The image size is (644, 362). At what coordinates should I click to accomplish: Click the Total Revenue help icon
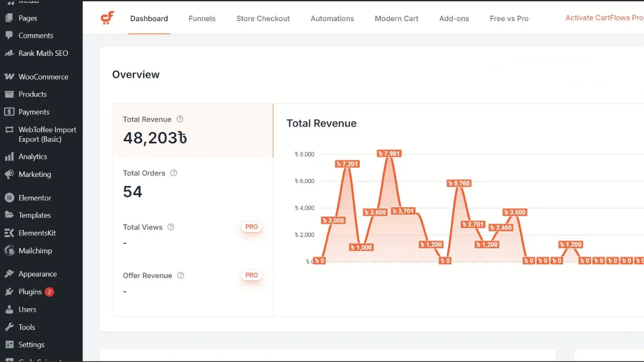click(x=180, y=119)
